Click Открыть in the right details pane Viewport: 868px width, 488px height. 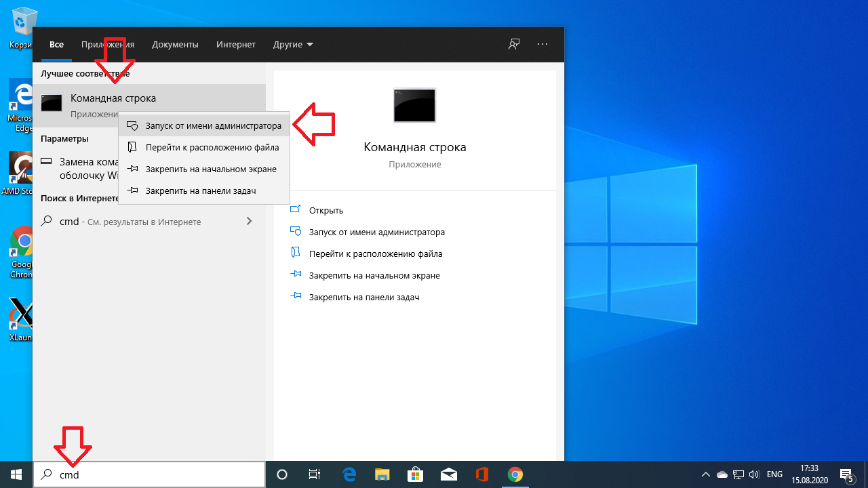click(326, 211)
